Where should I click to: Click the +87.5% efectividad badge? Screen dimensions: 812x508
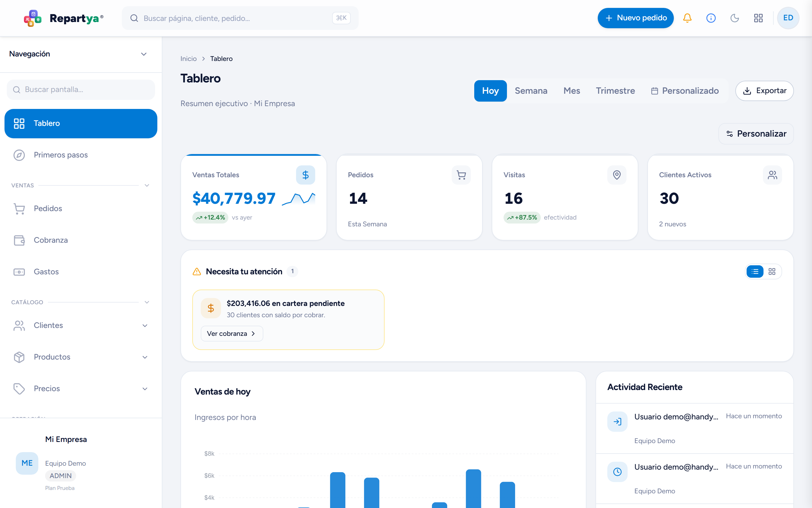tap(522, 217)
